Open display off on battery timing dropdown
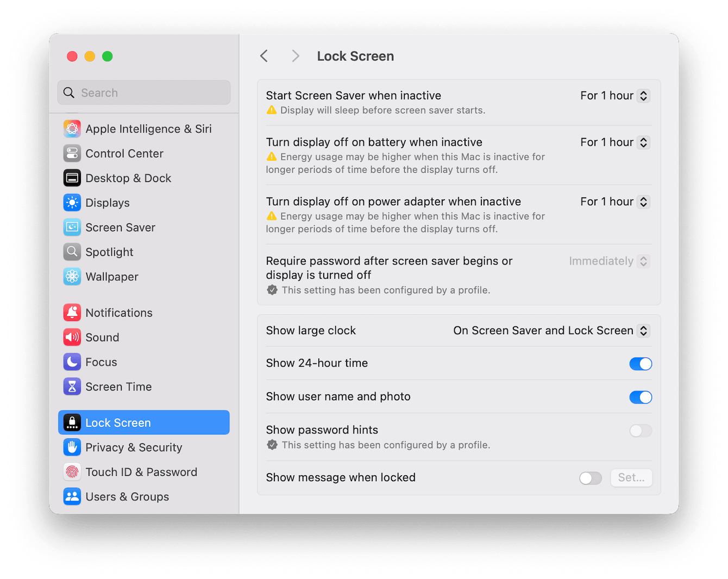This screenshot has width=728, height=579. click(x=614, y=142)
